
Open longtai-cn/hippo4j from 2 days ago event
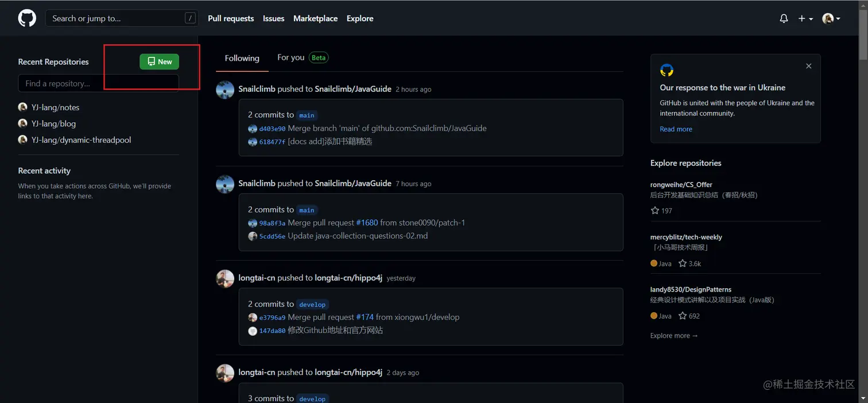tap(348, 372)
